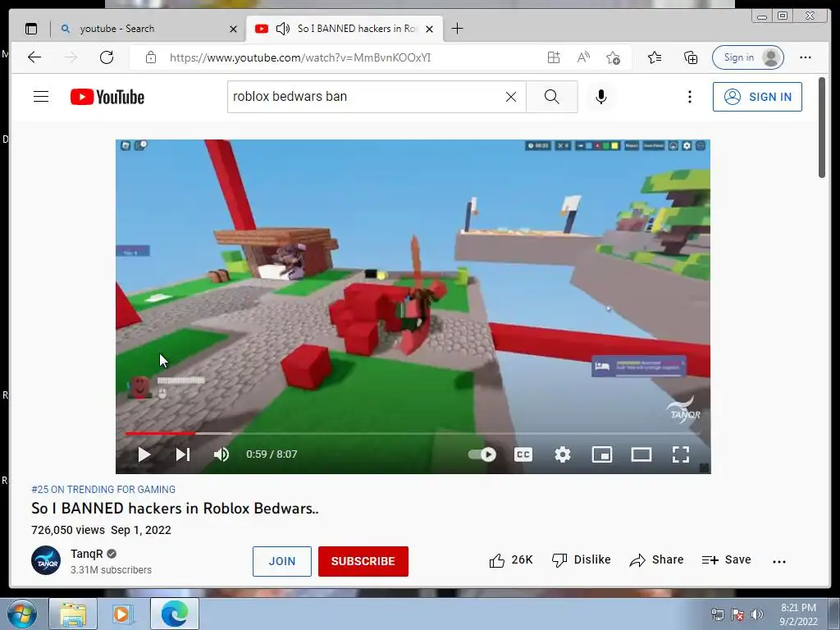Click the JOIN membership button
The image size is (840, 630).
coord(282,561)
